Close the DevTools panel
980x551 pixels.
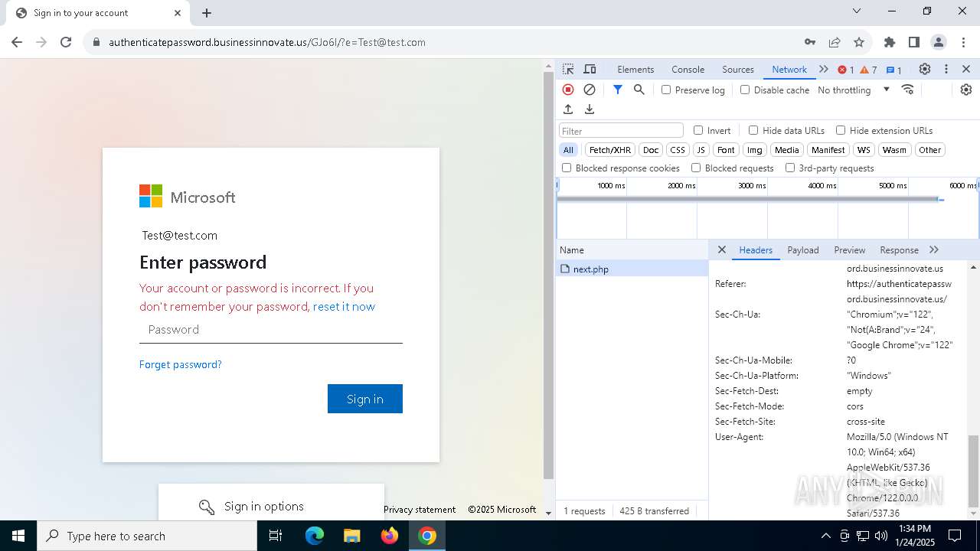pyautogui.click(x=966, y=69)
